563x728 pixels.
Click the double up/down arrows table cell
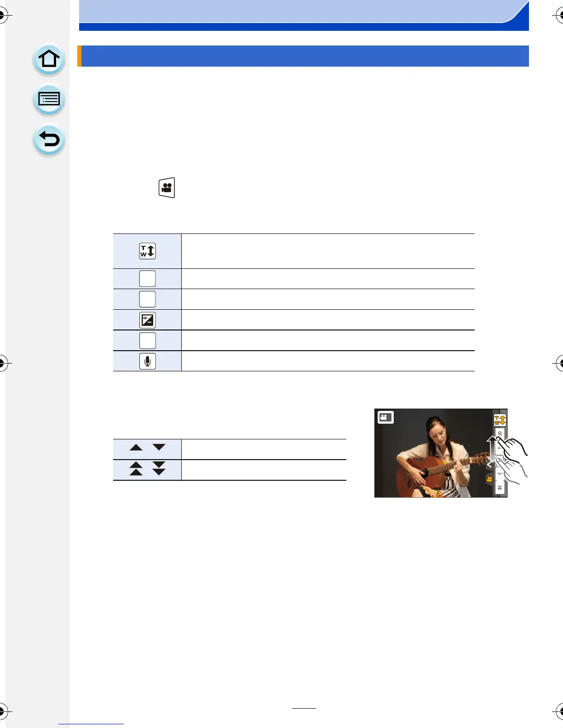[147, 470]
